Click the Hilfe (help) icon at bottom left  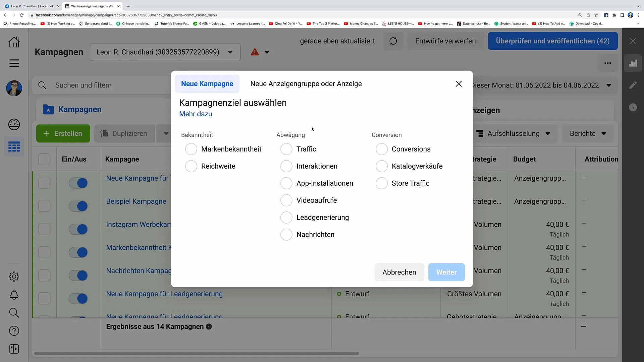pos(14,330)
